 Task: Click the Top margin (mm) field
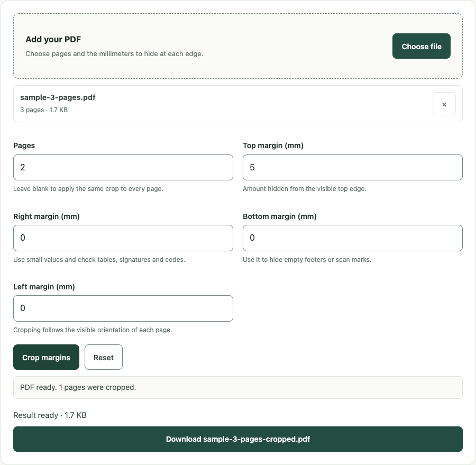[x=353, y=167]
